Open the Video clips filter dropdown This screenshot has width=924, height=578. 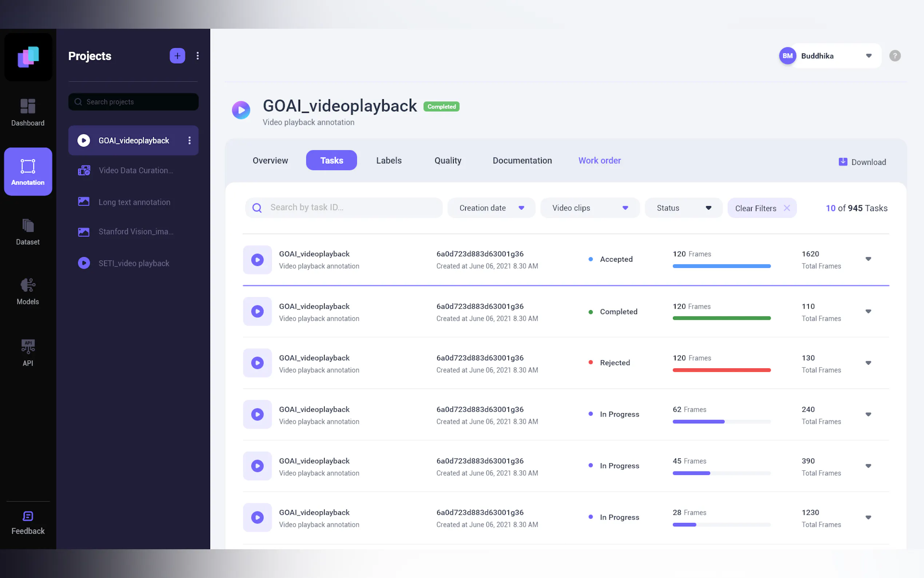pos(589,208)
